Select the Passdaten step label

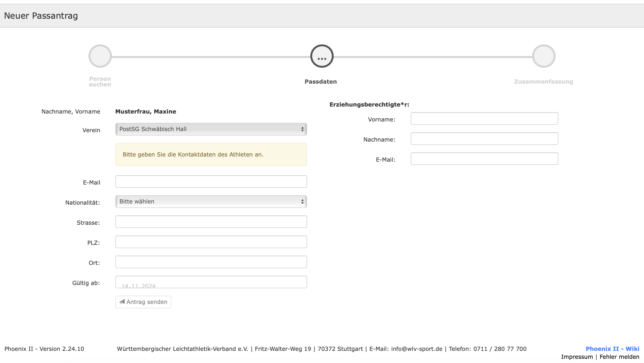tap(321, 82)
